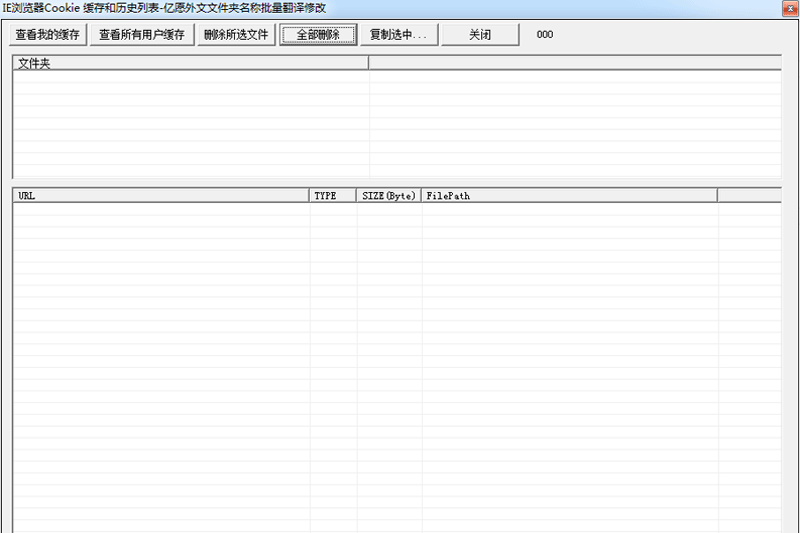The image size is (800, 533).
Task: Sort by the 文件夹 column header
Action: click(190, 63)
